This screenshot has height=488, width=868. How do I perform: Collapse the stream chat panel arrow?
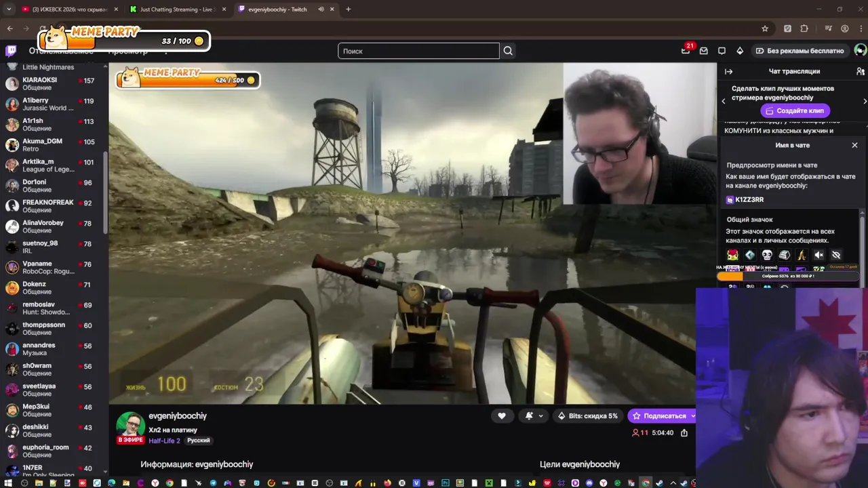tap(729, 71)
